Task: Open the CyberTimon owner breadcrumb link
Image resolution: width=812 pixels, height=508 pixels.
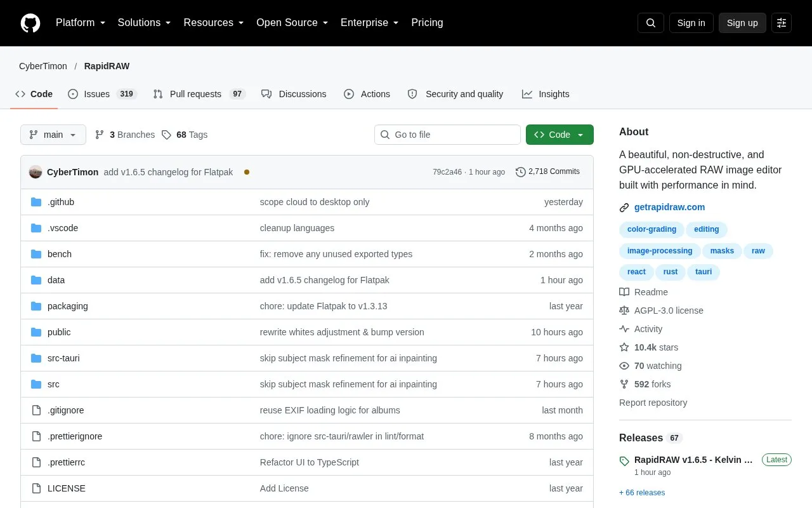Action: [43, 66]
